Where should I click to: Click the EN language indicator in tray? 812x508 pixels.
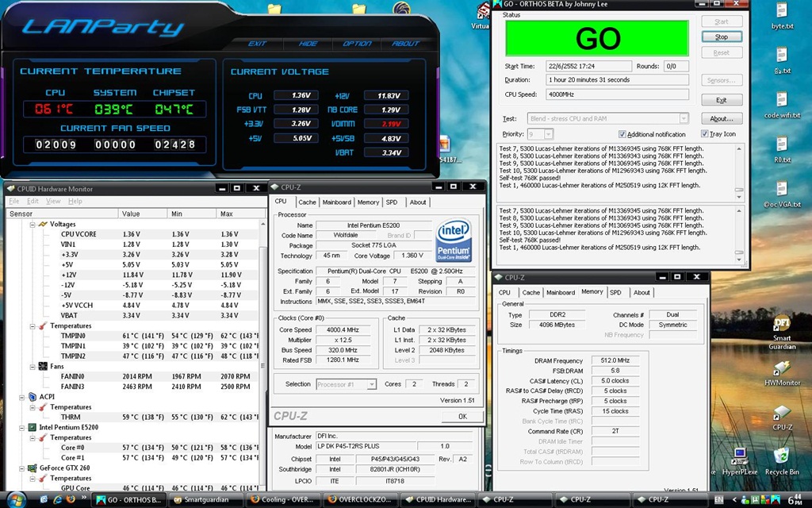718,500
